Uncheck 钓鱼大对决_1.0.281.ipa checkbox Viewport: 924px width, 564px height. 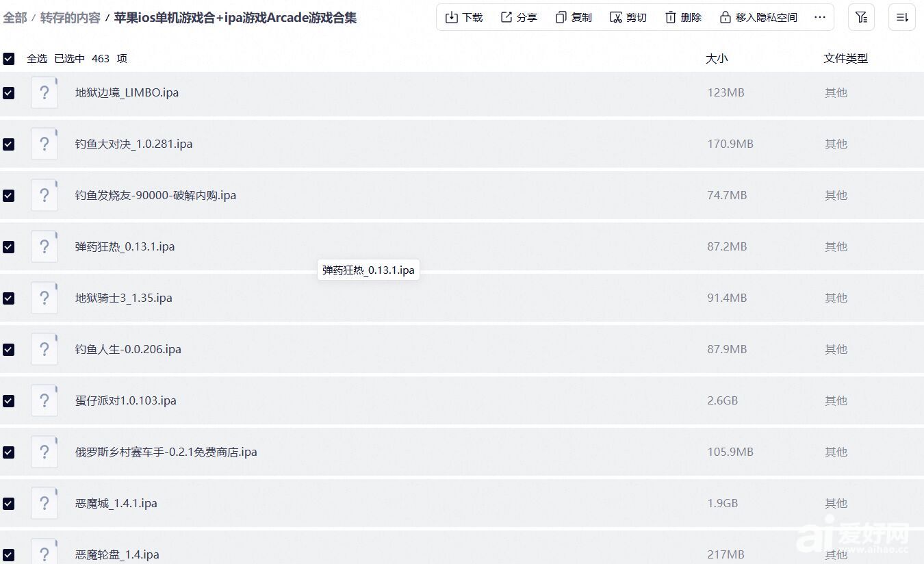pyautogui.click(x=8, y=144)
